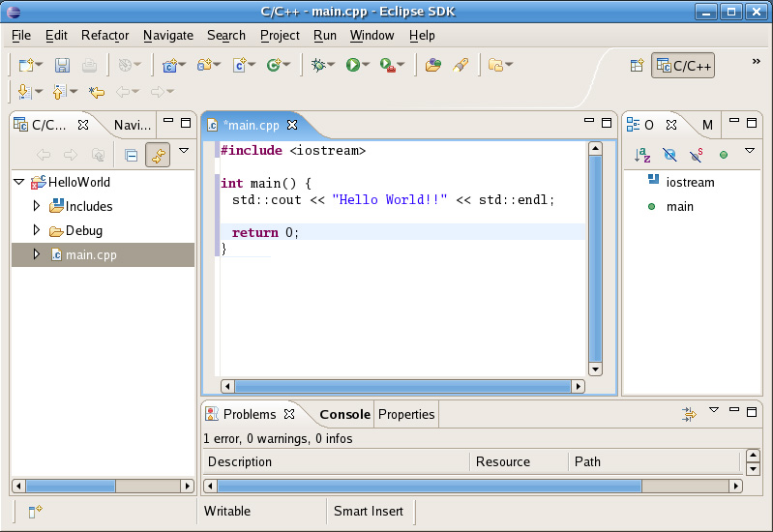Viewport: 773px width, 532px height.
Task: Click the Save icon in toolbar
Action: coord(62,65)
